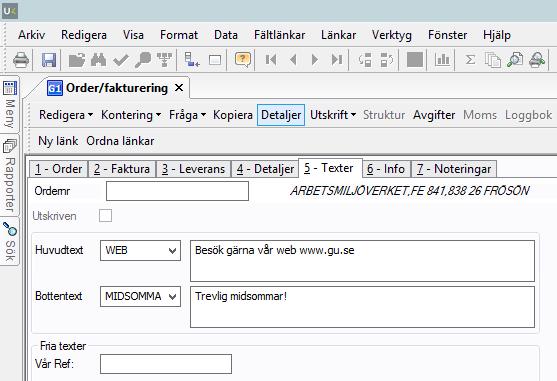Viewport: 557px width, 381px height.
Task: Save using the floppy disk icon
Action: [x=49, y=60]
